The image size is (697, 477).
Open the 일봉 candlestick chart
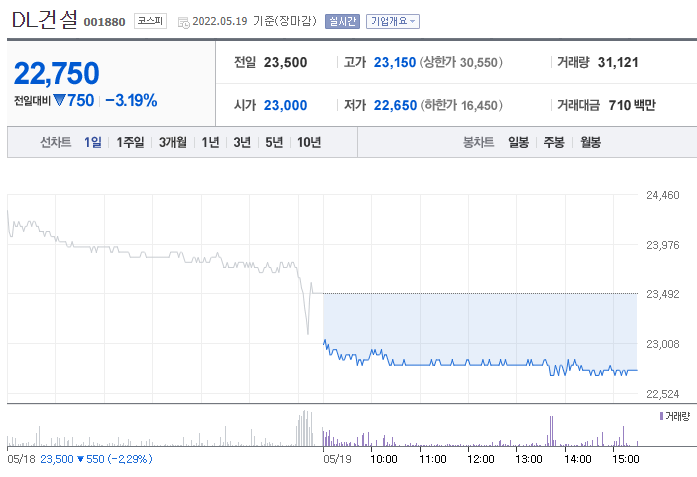(x=518, y=142)
